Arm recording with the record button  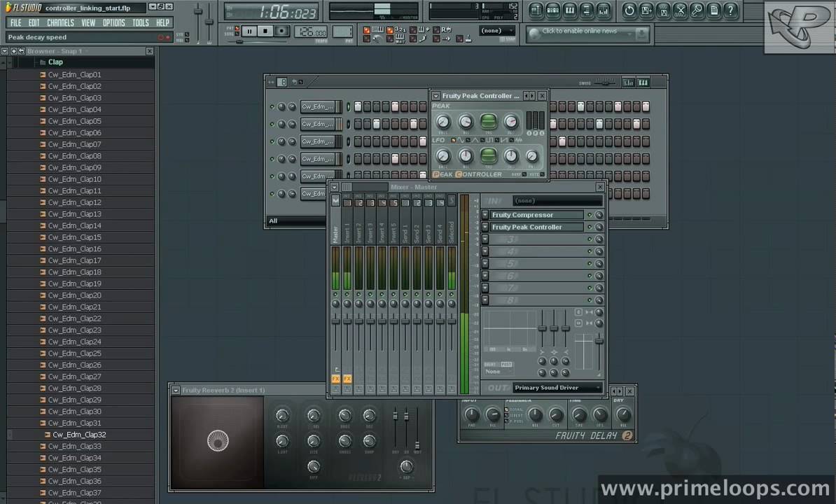[x=281, y=31]
